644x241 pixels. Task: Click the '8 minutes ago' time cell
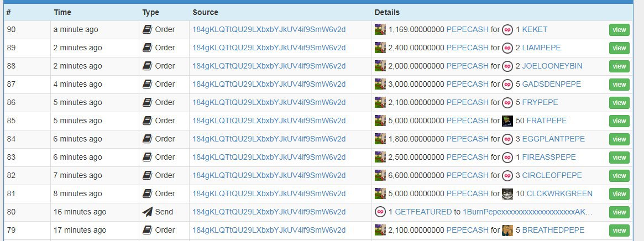77,193
